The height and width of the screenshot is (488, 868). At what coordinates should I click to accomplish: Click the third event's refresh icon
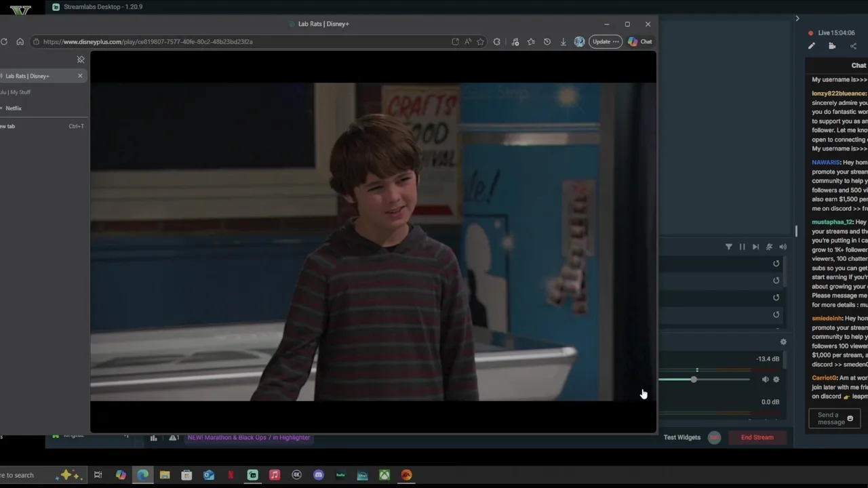(x=776, y=298)
